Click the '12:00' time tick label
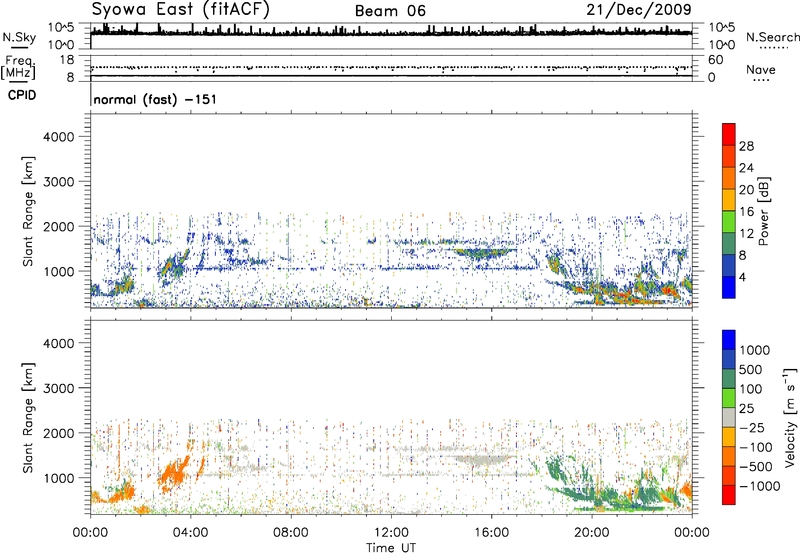The width and height of the screenshot is (800, 554). pyautogui.click(x=391, y=533)
